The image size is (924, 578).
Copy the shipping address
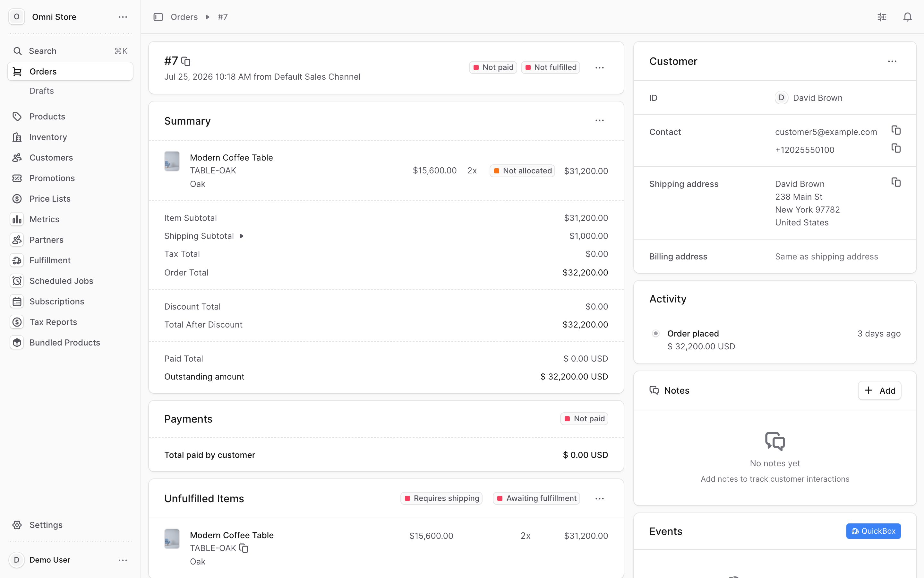[896, 182]
